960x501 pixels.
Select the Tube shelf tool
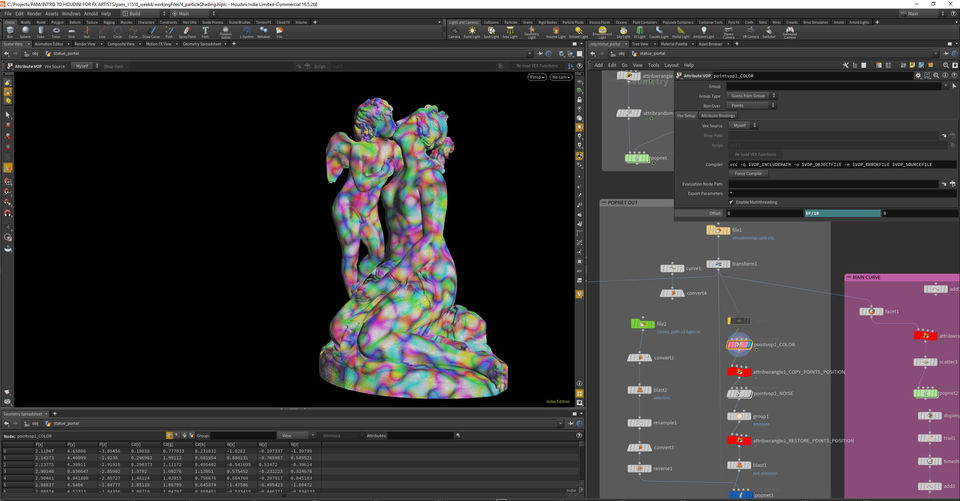[x=40, y=31]
